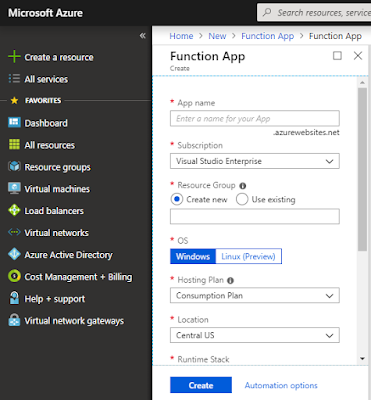Open All services in the sidebar
This screenshot has width=371, height=400.
click(46, 79)
